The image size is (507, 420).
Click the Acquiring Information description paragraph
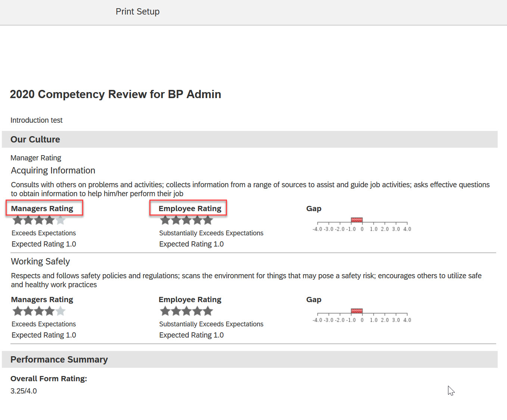250,189
